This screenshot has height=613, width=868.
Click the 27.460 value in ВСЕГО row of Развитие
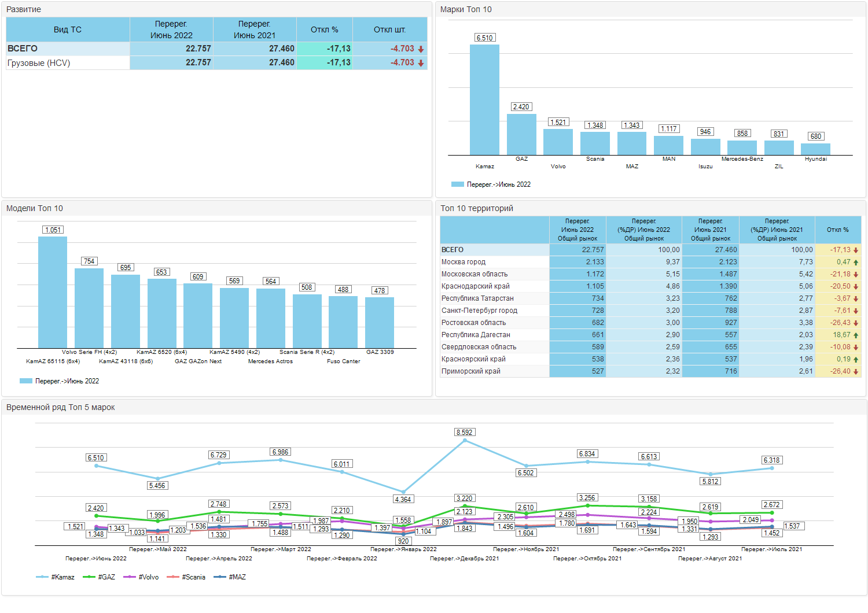282,49
